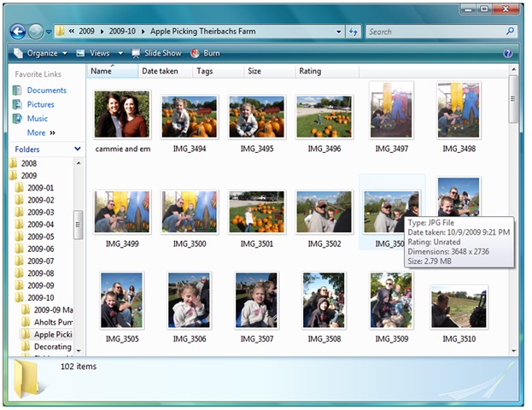Click the search magnifying glass icon

(x=510, y=32)
